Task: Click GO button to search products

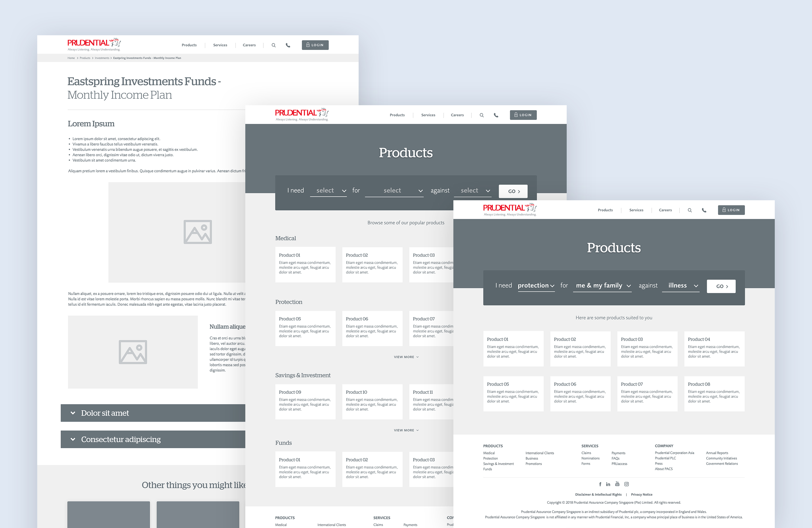Action: pos(721,287)
